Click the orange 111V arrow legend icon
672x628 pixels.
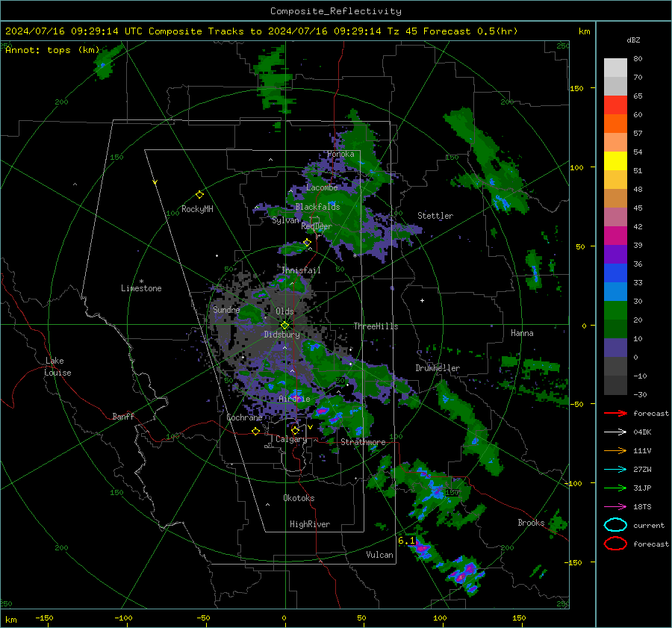coord(615,450)
